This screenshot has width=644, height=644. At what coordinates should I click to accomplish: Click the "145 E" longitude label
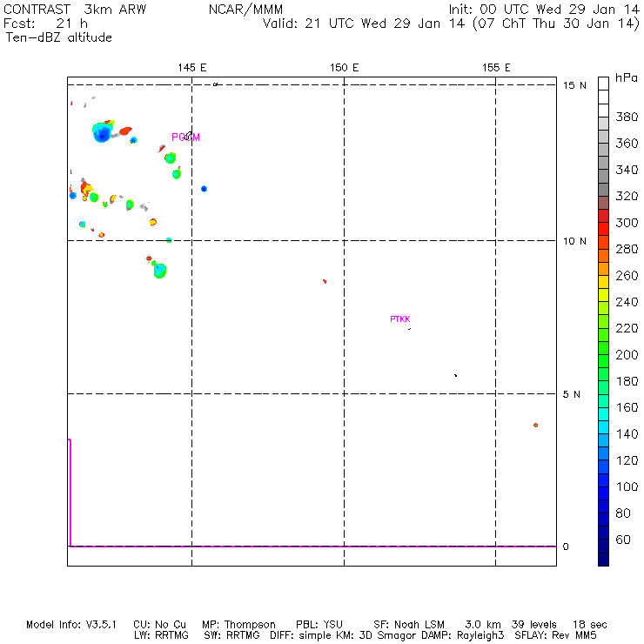[x=191, y=68]
